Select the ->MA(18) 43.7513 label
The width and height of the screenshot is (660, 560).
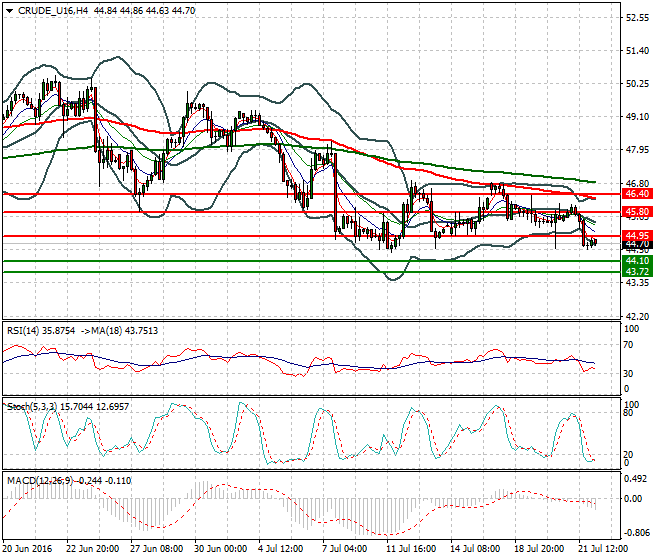[x=119, y=331]
